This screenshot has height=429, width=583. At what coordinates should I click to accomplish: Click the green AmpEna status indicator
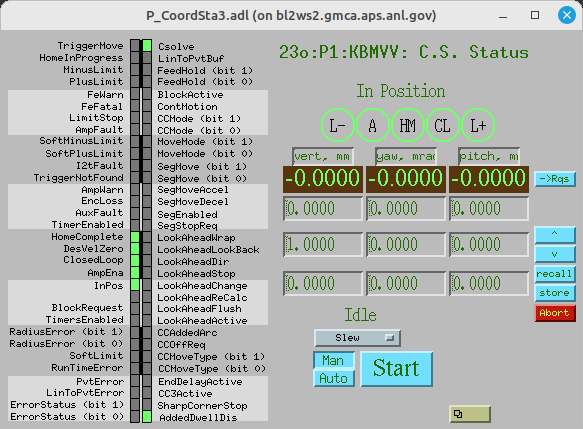click(135, 272)
